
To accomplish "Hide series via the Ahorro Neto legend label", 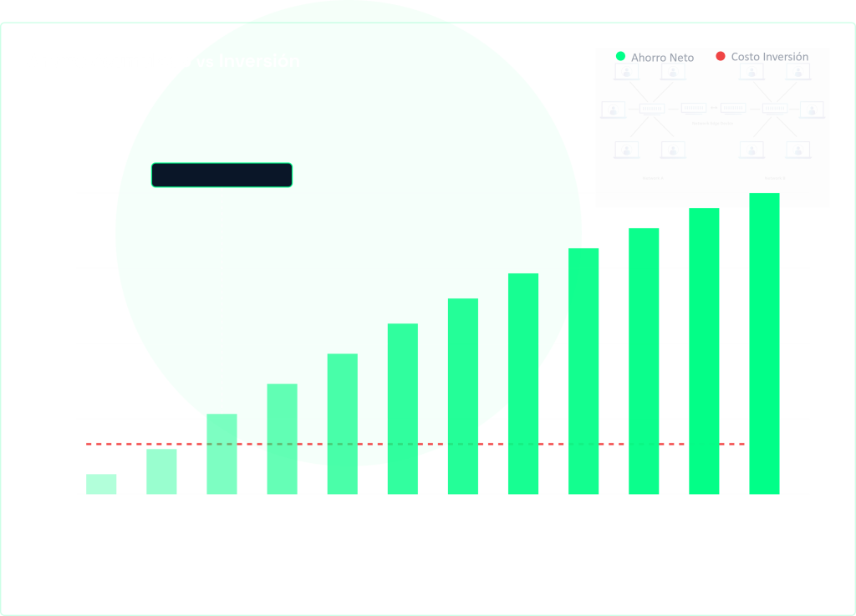I will [x=662, y=58].
